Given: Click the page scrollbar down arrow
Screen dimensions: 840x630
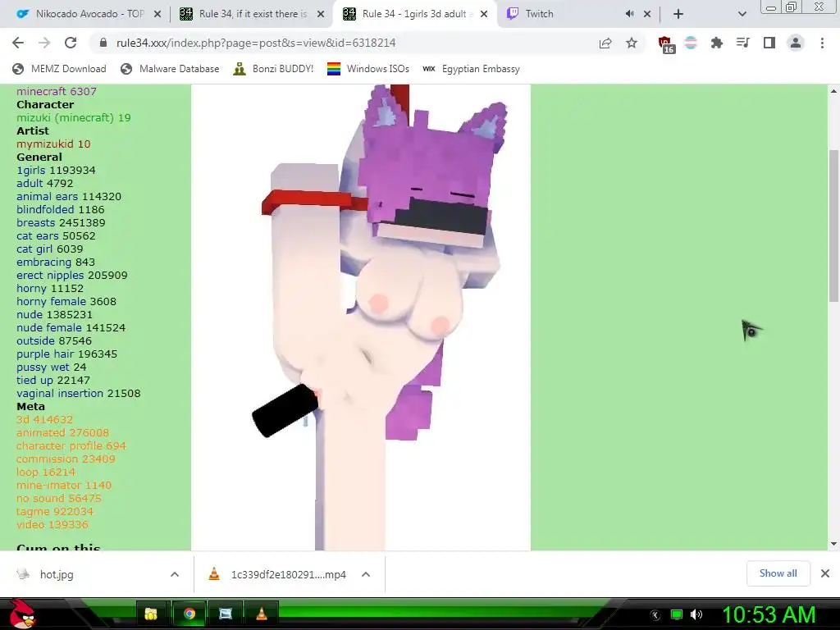Looking at the screenshot, I should click(833, 544).
